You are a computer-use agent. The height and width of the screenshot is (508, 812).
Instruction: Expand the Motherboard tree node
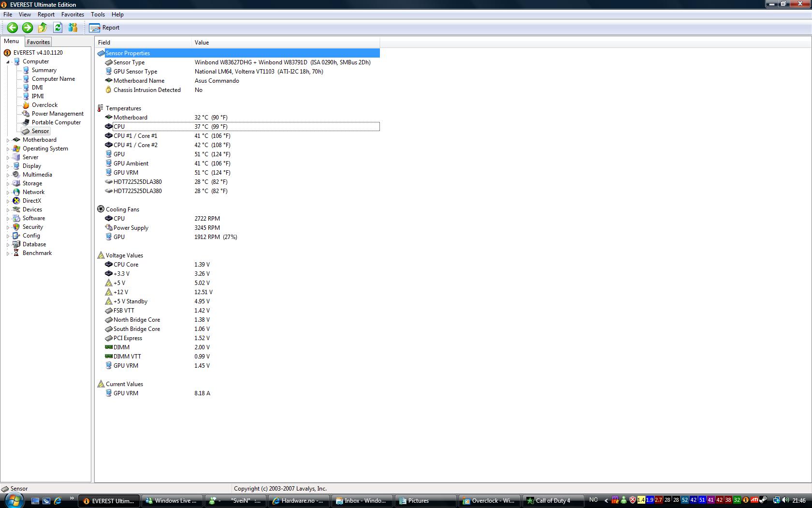pyautogui.click(x=8, y=140)
